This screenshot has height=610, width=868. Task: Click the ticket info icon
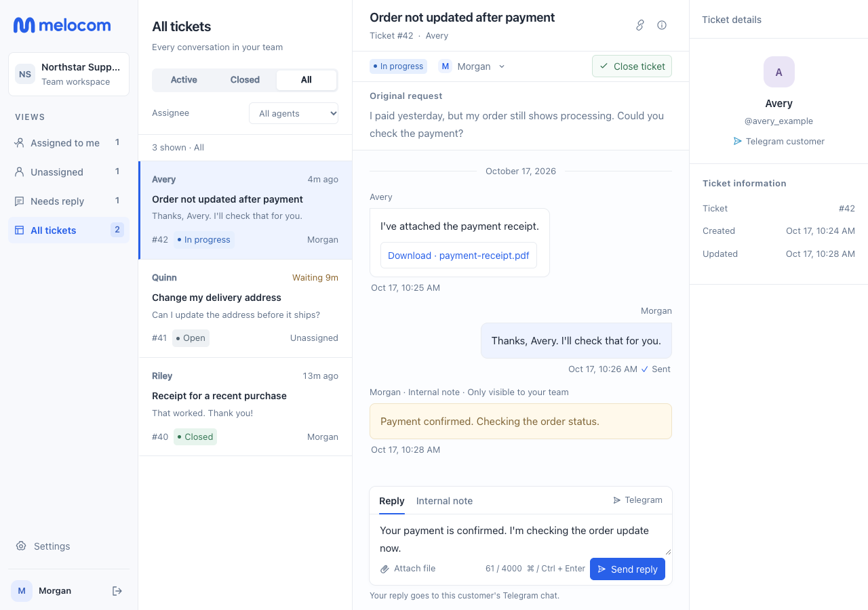(x=662, y=25)
